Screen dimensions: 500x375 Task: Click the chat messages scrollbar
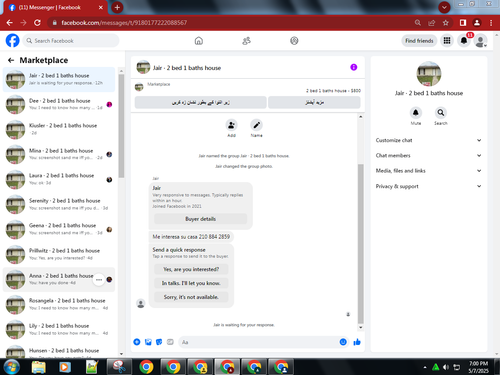click(360, 243)
